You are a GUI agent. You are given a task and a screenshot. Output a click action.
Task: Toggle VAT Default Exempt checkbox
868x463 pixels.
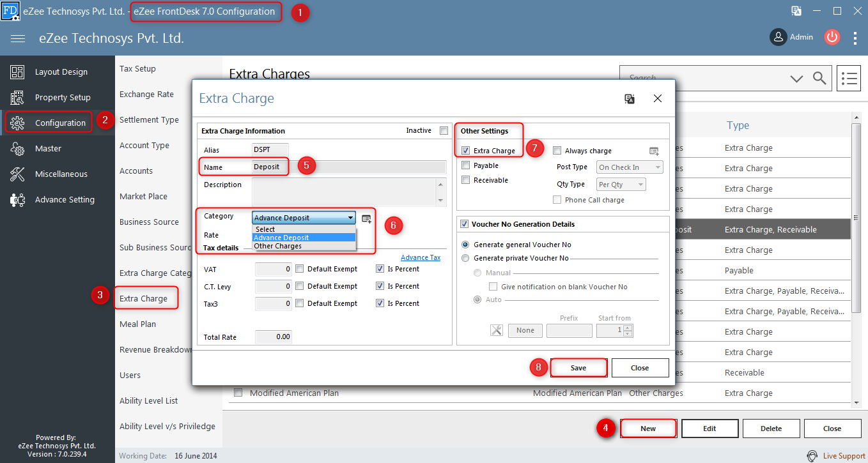click(x=299, y=269)
